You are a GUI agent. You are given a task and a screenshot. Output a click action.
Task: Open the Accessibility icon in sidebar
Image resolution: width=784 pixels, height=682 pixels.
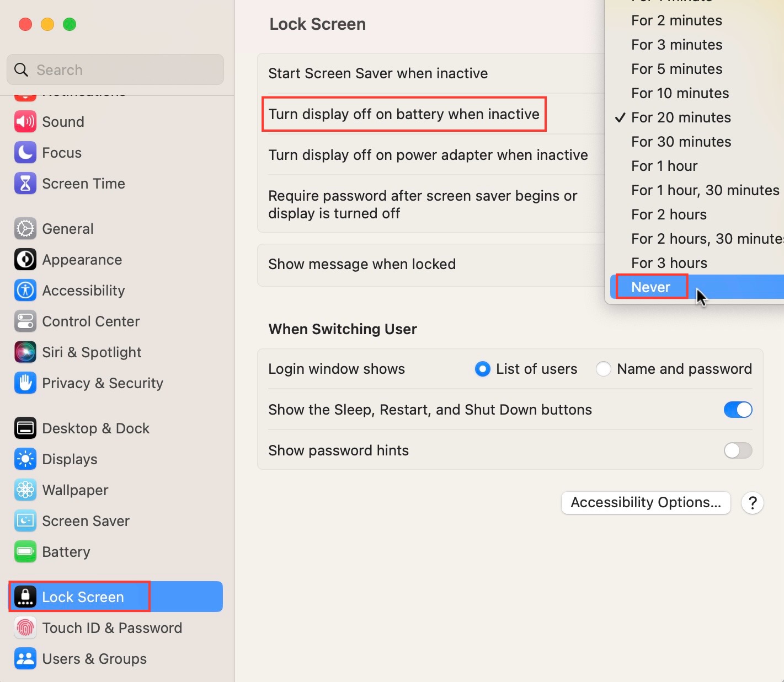pos(25,291)
